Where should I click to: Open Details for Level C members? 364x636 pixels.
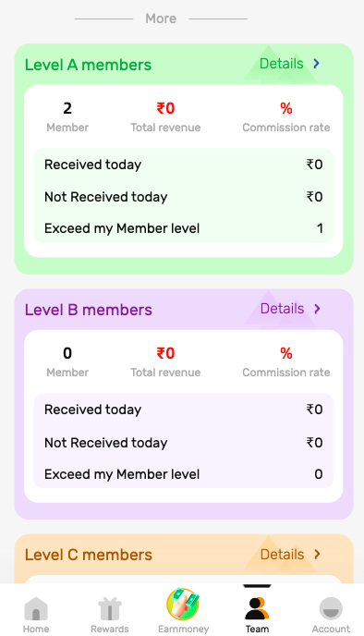[282, 554]
